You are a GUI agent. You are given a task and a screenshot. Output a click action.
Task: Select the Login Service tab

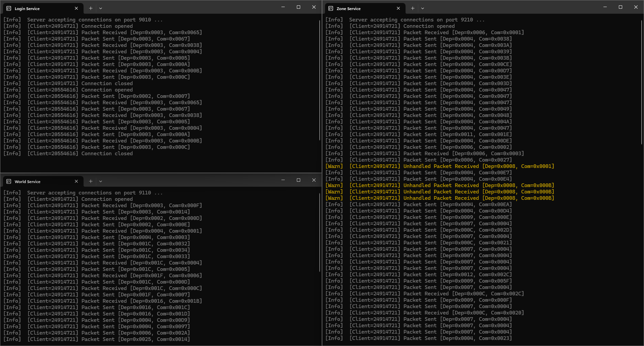click(37, 8)
